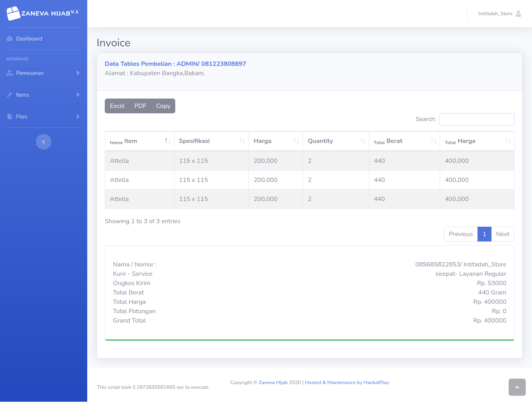Image resolution: width=532 pixels, height=402 pixels.
Task: Click the 'Grand Total' label
Action: coord(129,321)
